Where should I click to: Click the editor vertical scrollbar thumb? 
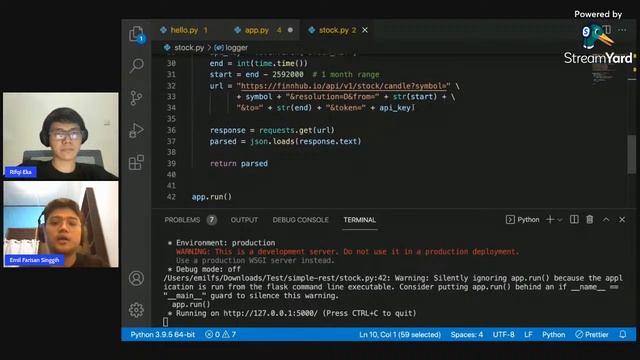click(631, 154)
